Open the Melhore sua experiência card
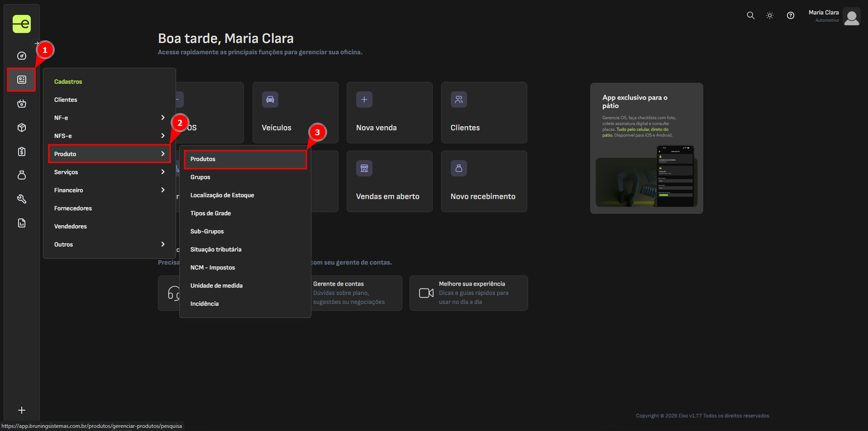 [x=468, y=293]
